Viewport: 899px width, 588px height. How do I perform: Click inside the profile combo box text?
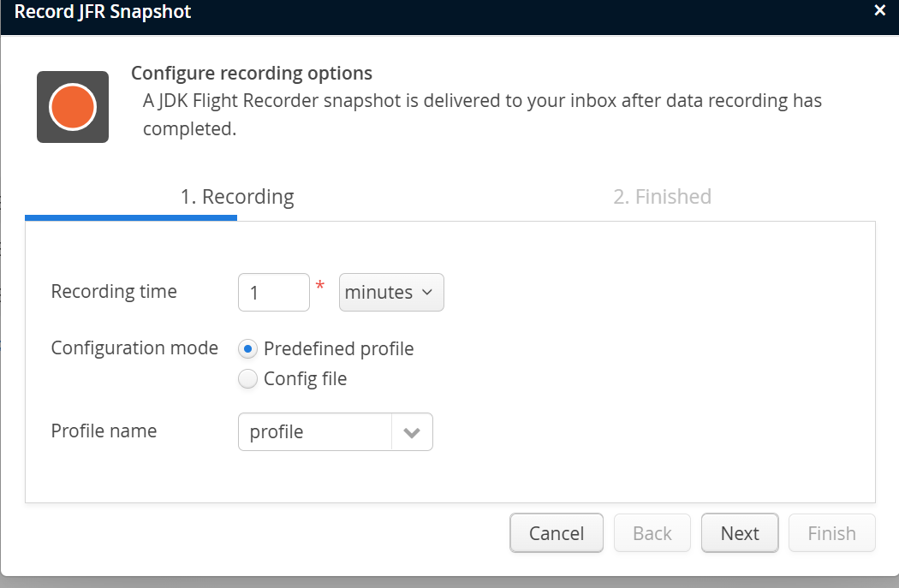[314, 432]
